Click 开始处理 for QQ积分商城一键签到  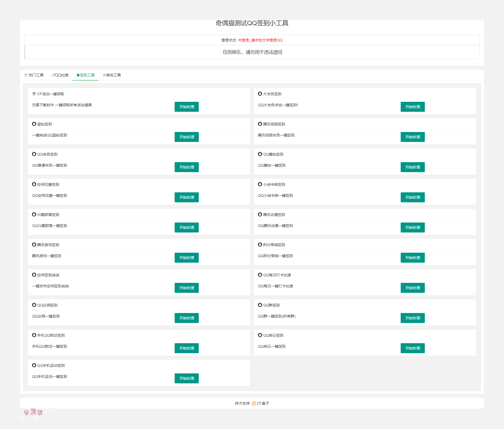point(413,258)
